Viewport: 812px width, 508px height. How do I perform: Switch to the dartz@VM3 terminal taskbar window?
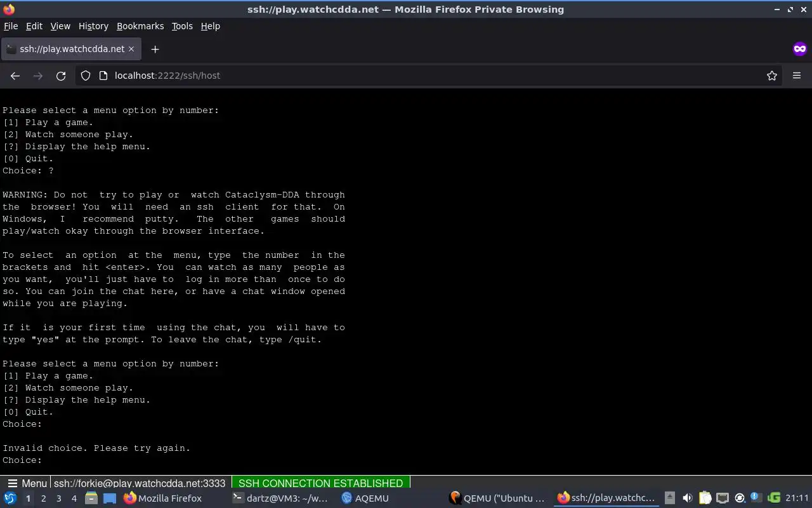pyautogui.click(x=280, y=498)
